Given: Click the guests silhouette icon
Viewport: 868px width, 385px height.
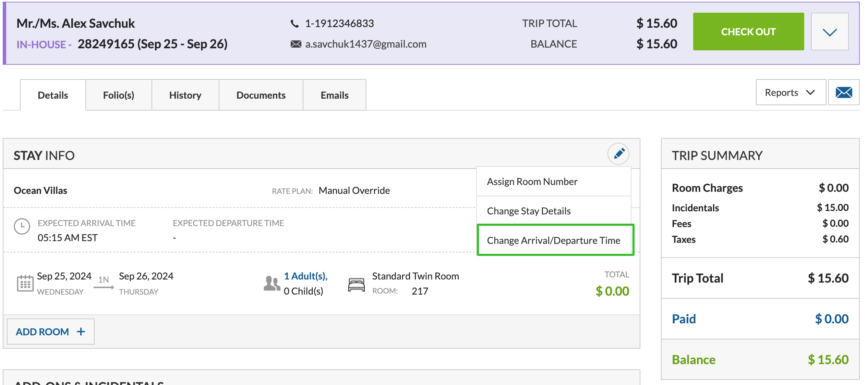Looking at the screenshot, I should pyautogui.click(x=272, y=283).
